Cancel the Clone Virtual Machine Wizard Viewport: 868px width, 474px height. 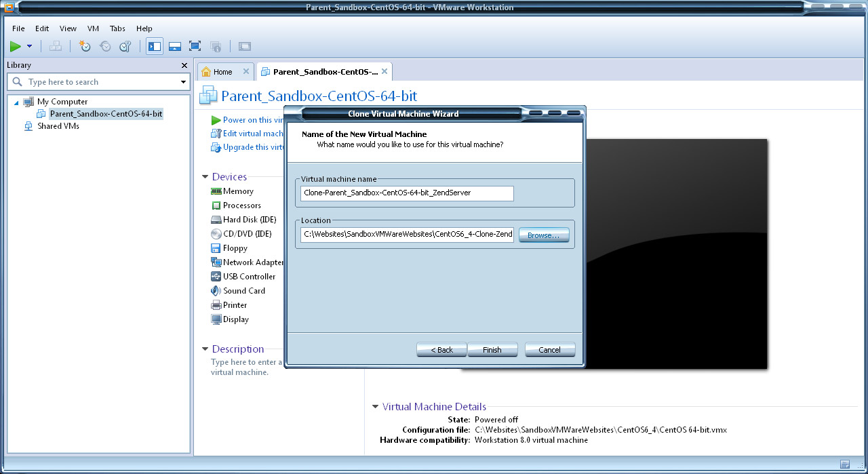coord(550,350)
